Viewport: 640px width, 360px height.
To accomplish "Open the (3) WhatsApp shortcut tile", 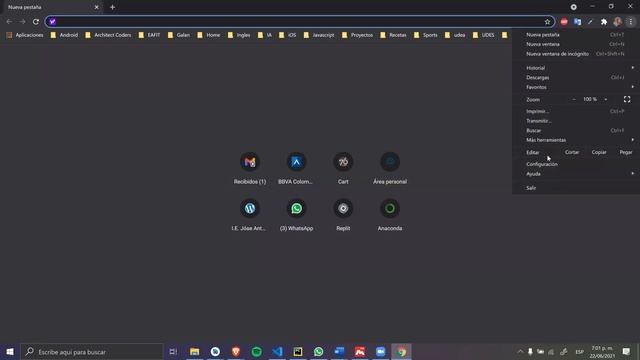I will tap(296, 215).
